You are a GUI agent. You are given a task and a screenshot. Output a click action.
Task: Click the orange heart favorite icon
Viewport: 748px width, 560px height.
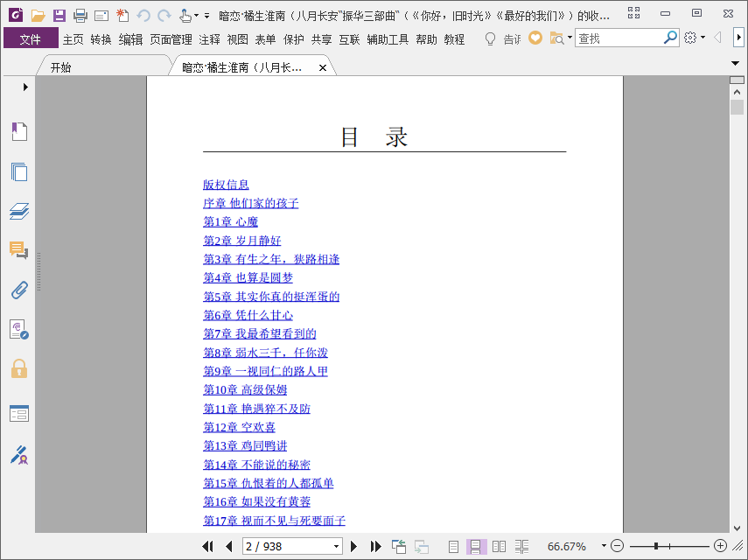click(x=535, y=38)
